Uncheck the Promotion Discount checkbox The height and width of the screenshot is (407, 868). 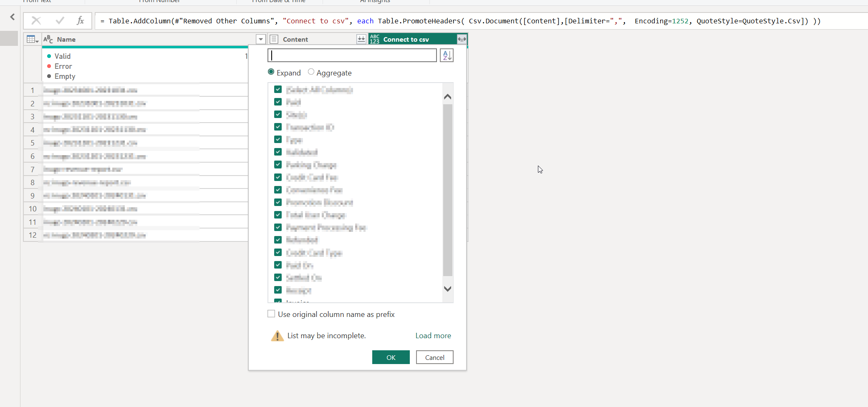coord(278,202)
